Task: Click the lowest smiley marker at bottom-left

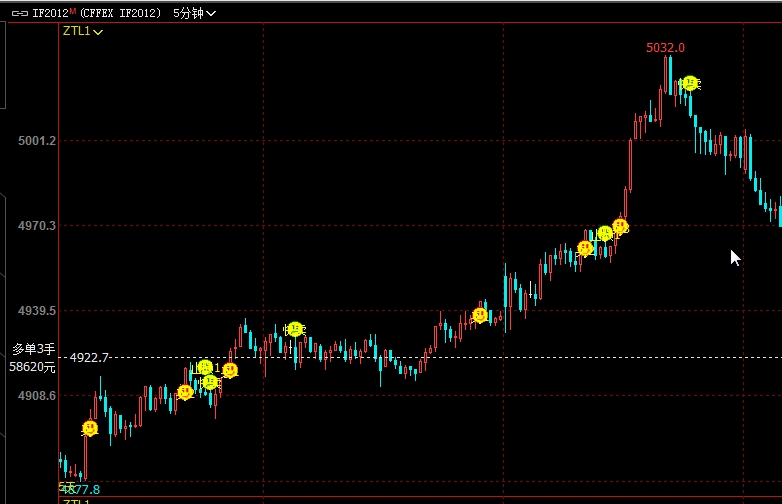Action: [90, 428]
